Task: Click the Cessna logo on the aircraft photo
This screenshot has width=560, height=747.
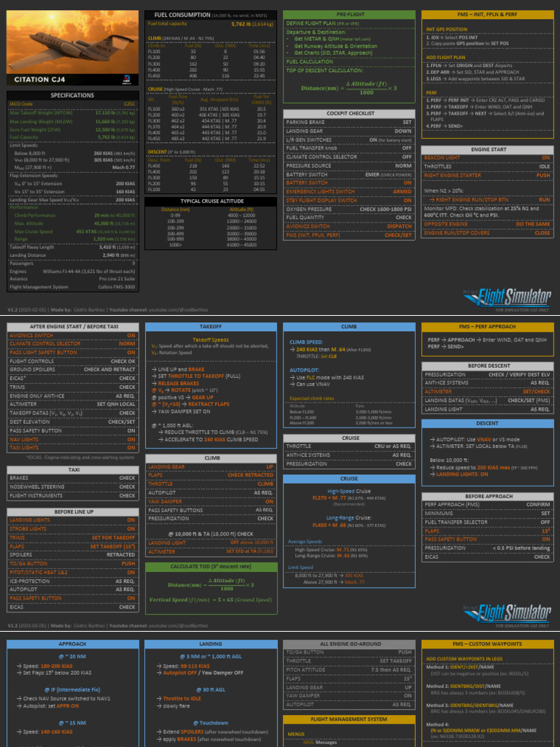Action: tap(127, 79)
